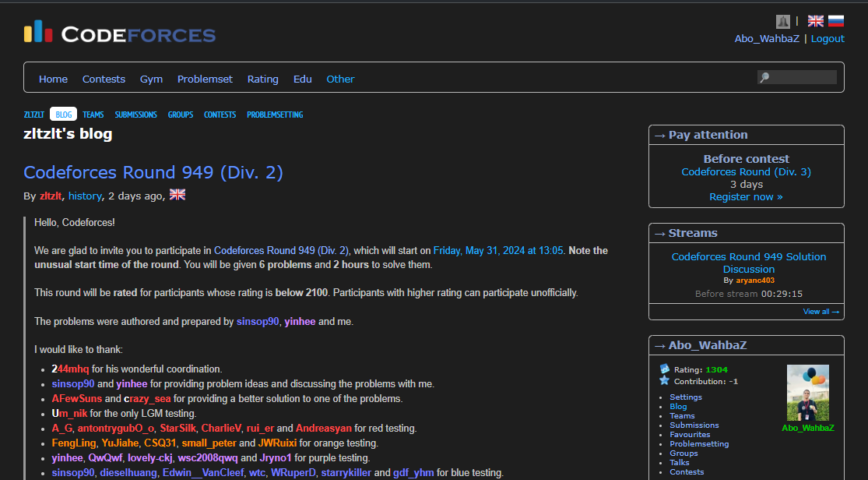The image size is (868, 480).
Task: Open yinhee link in authored line
Action: pyautogui.click(x=300, y=322)
